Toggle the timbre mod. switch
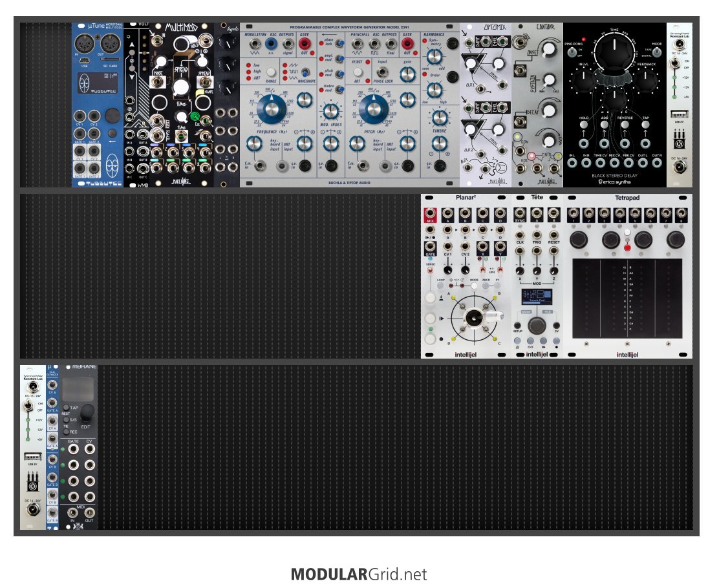 339,89
